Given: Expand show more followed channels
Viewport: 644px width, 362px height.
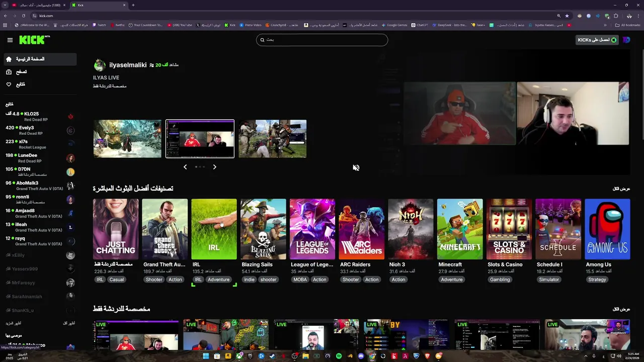Looking at the screenshot, I should point(13,323).
